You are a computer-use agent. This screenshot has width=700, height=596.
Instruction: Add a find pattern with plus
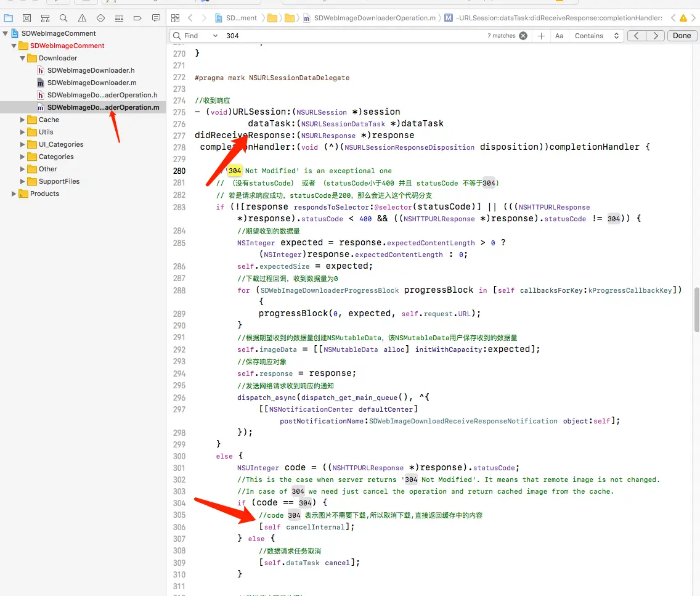[x=541, y=36]
